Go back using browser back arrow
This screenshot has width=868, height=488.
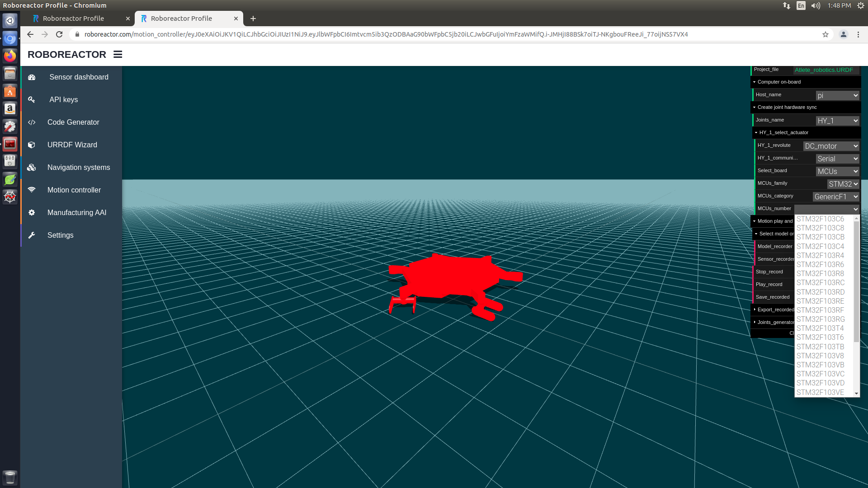[x=30, y=34]
